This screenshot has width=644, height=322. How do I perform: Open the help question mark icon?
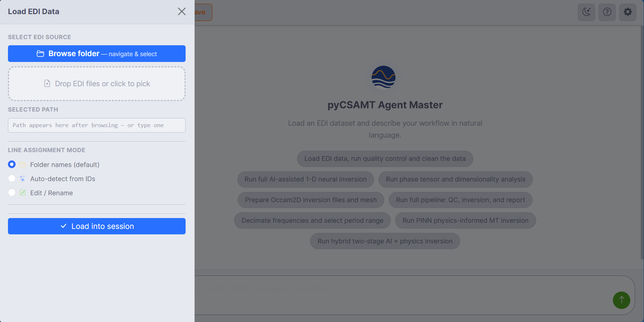(x=607, y=12)
